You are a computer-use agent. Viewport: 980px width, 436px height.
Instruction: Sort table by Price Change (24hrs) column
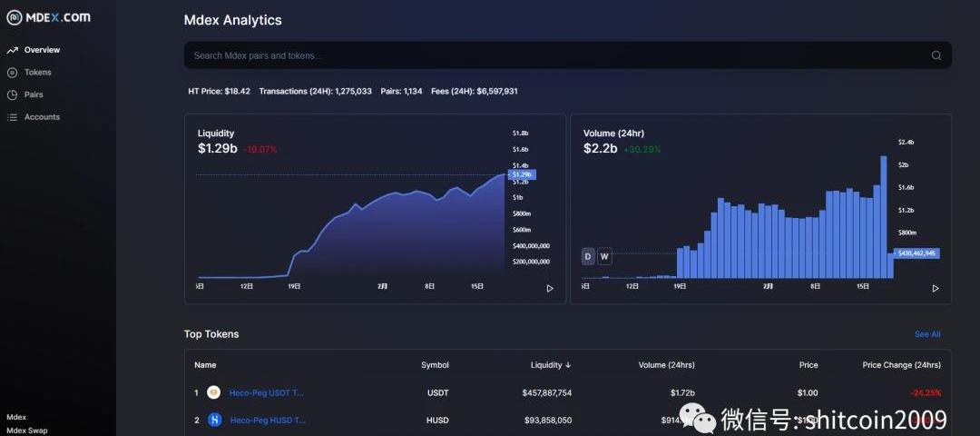tap(900, 365)
